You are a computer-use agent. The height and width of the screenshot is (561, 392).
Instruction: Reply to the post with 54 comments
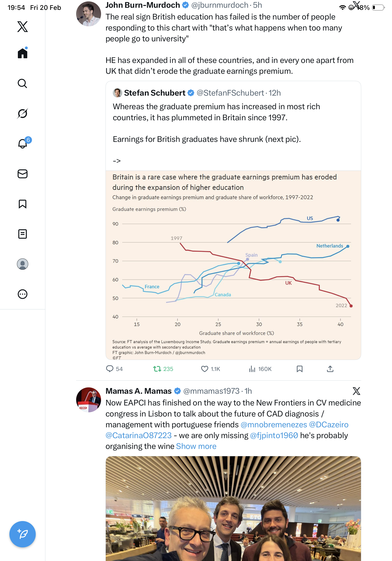coord(110,369)
